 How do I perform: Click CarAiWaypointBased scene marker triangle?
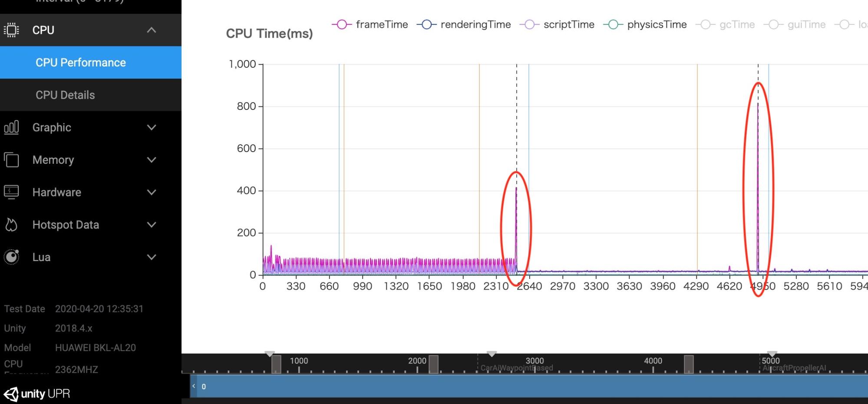[x=492, y=354]
